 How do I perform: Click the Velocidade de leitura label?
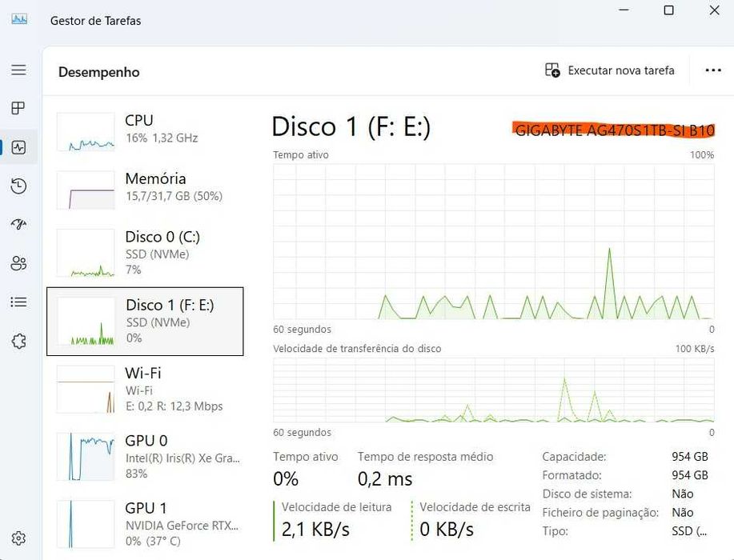pos(336,507)
